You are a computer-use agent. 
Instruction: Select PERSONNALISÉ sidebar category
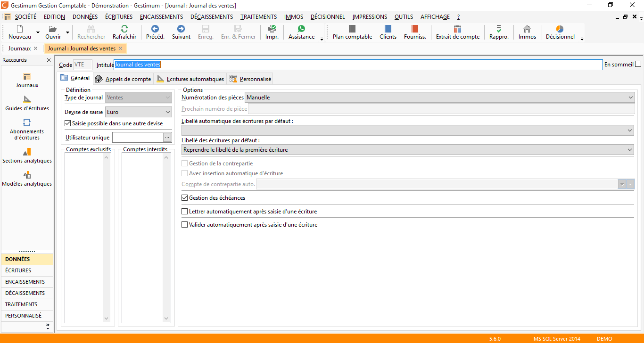coord(27,316)
